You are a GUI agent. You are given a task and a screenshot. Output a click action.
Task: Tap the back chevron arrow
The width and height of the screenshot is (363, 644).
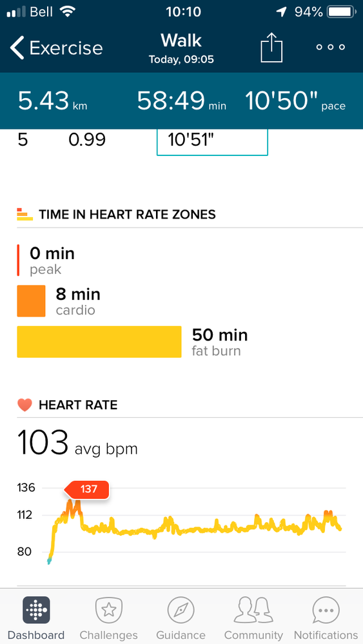click(17, 48)
